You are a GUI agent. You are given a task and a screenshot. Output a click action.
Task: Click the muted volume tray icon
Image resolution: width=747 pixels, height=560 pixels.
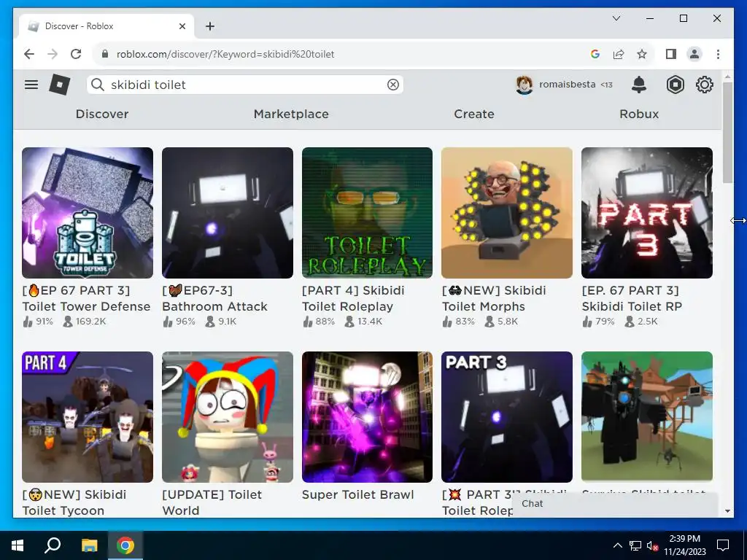652,545
